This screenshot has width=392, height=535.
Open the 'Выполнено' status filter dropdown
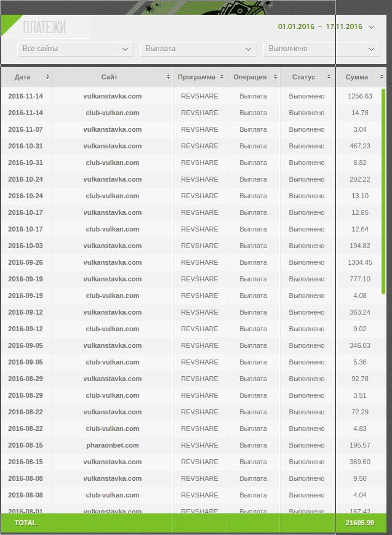322,49
